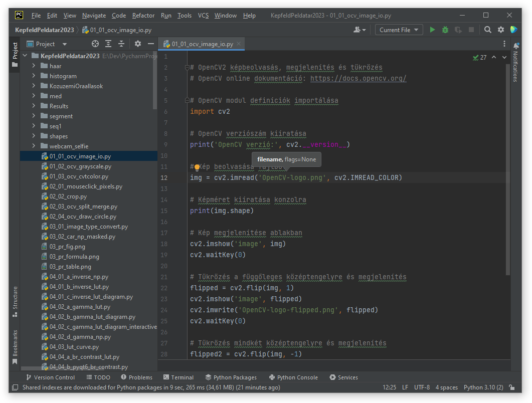The height and width of the screenshot is (403, 532).
Task: Expand the histogram folder
Action: [34, 76]
